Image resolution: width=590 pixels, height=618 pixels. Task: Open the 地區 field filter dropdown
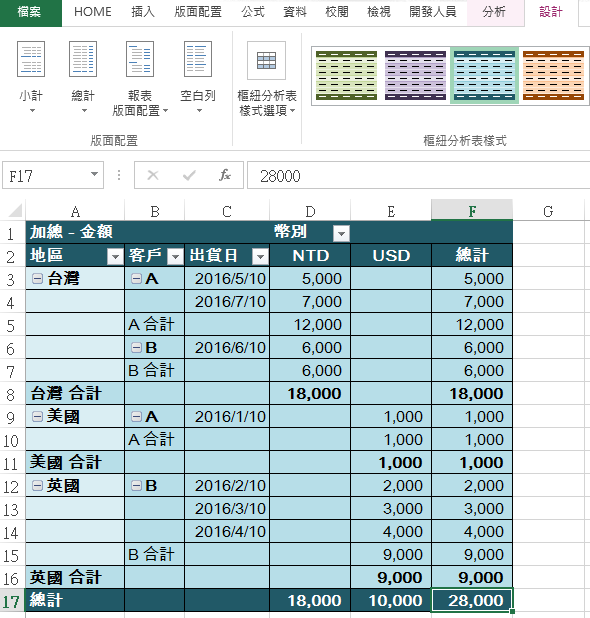(115, 257)
